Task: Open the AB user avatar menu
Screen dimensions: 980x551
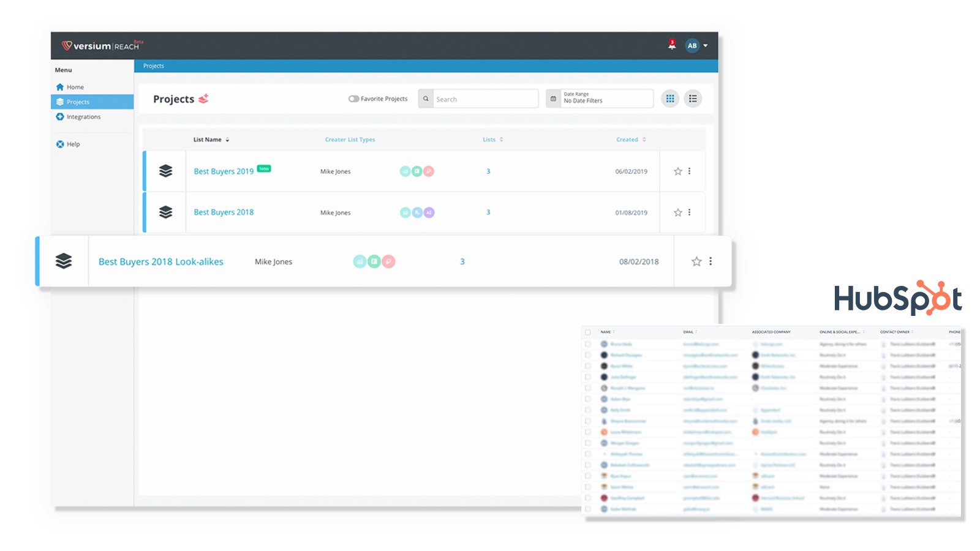Action: [692, 45]
